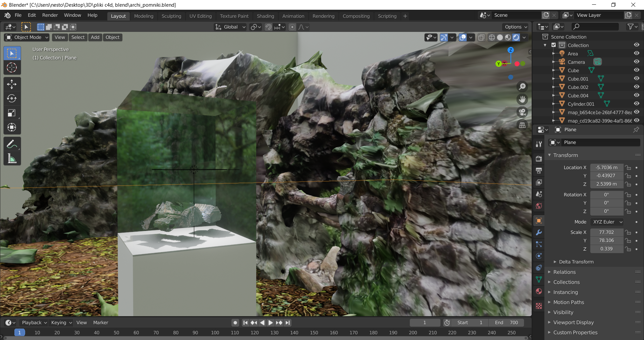Screen dimensions: 644x340
Task: Click the 3D Cursor tool
Action: coord(12,67)
